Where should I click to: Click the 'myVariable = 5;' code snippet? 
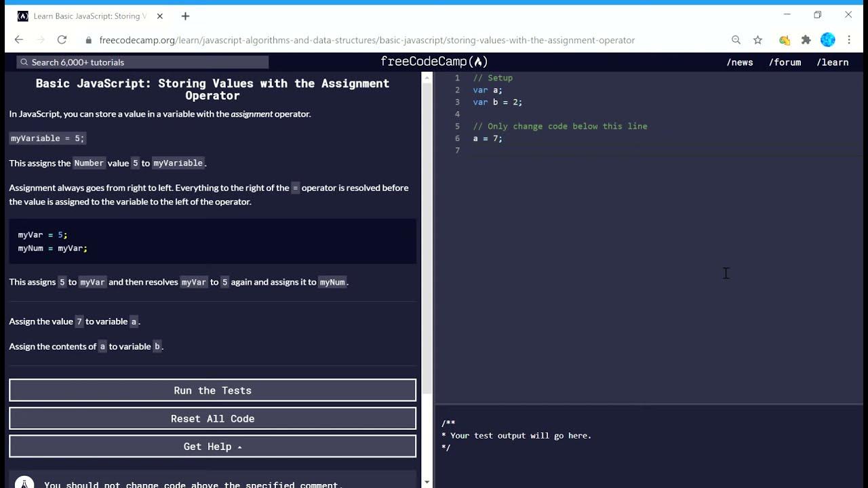click(x=47, y=138)
